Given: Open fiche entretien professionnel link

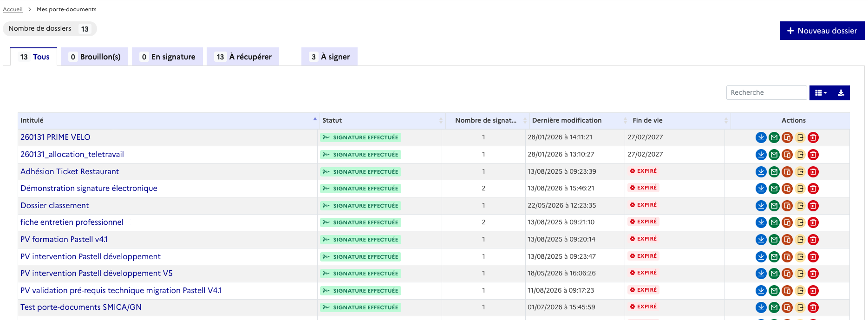Looking at the screenshot, I should tap(72, 222).
